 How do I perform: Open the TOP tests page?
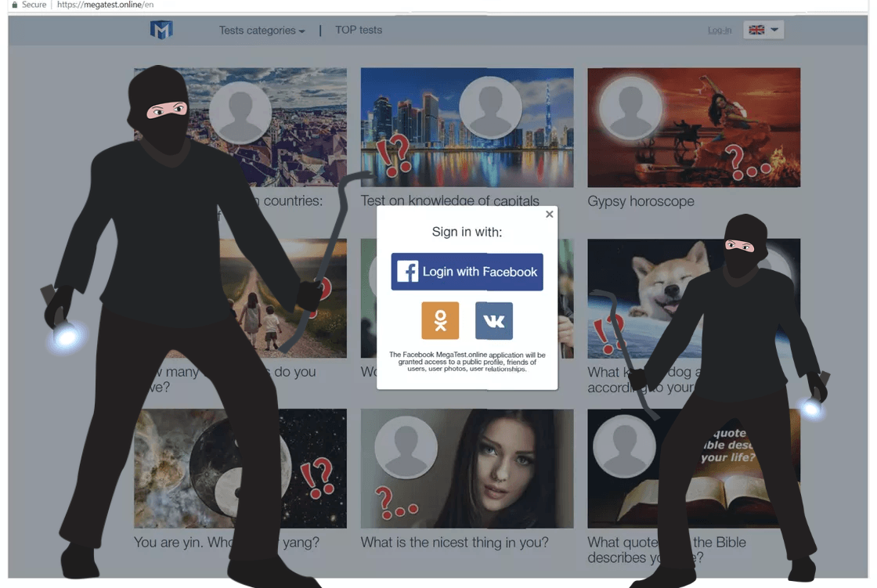[359, 30]
